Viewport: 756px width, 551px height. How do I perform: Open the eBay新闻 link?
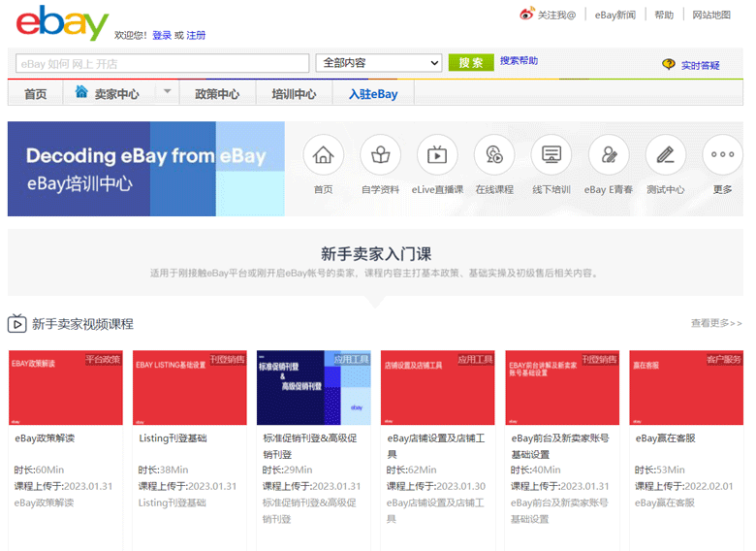point(615,15)
